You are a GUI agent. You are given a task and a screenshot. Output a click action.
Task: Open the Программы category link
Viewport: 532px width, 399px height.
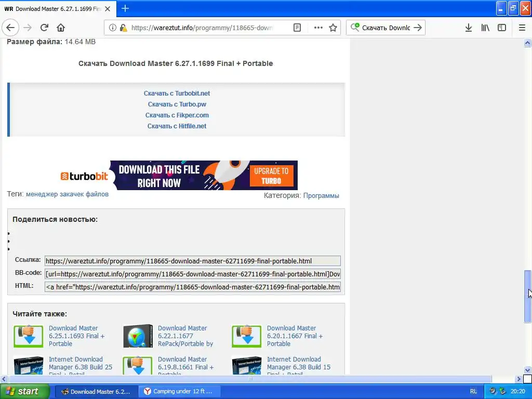pyautogui.click(x=321, y=195)
